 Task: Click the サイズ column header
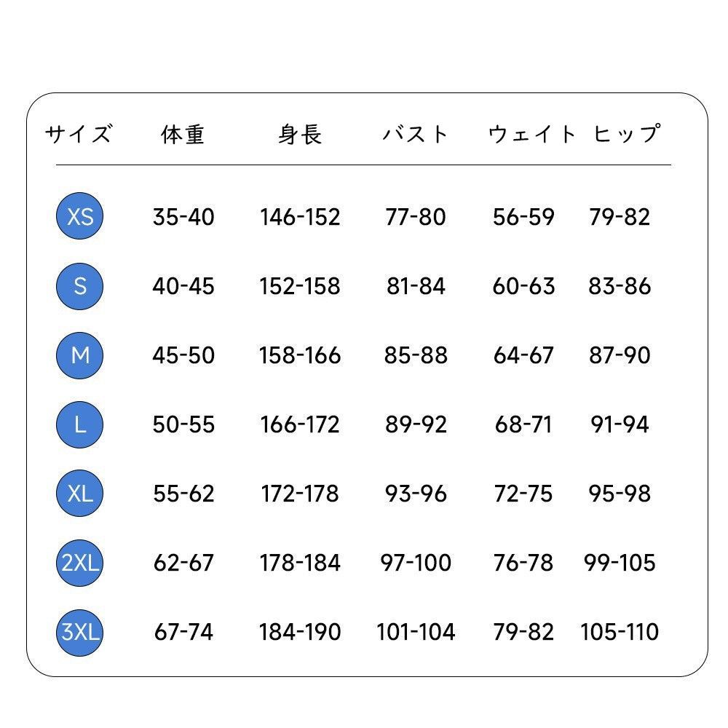pyautogui.click(x=79, y=135)
